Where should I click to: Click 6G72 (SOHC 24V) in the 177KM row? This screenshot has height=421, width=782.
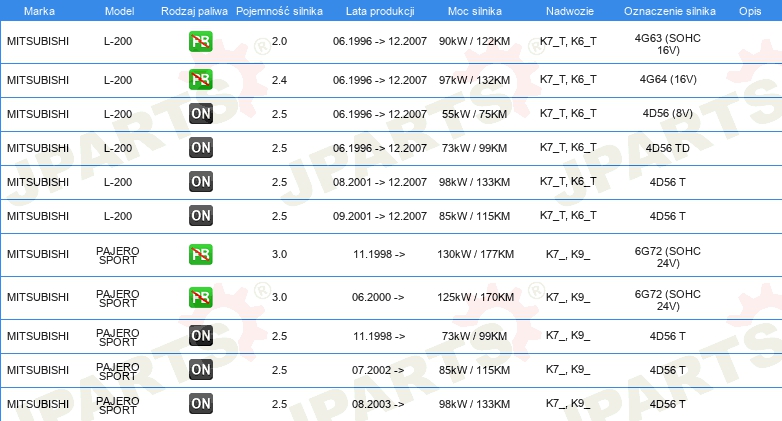tap(667, 257)
